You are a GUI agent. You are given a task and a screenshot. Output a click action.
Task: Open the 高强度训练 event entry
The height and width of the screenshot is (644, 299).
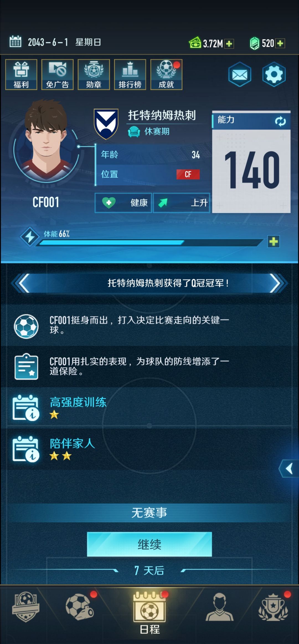click(x=149, y=408)
